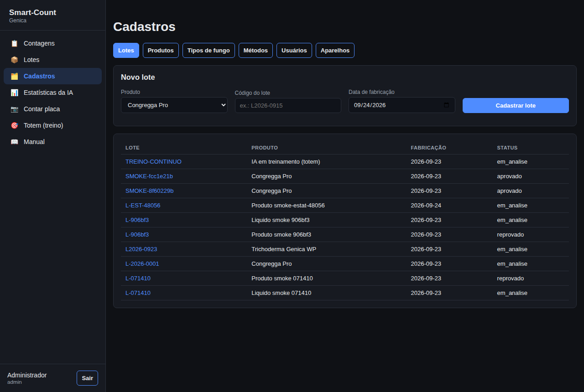Open the SMOKE-fcc1e21b lot link
Viewport: 584px width, 392px height.
tap(149, 176)
